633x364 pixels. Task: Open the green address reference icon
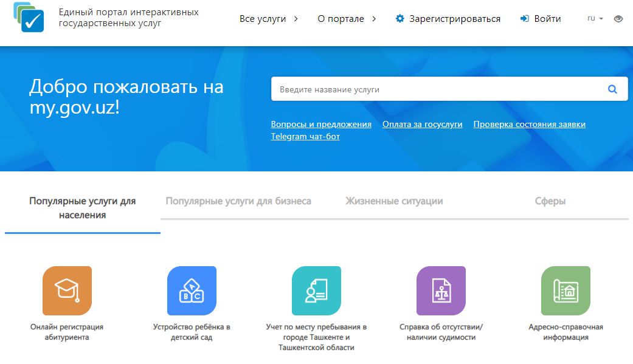[x=566, y=290]
